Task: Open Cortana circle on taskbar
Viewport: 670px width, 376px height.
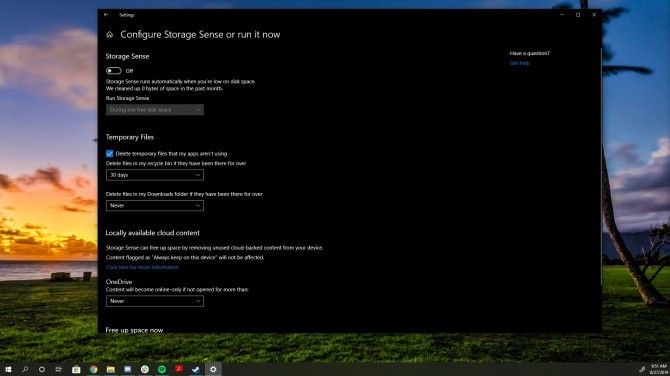Action: tap(42, 369)
